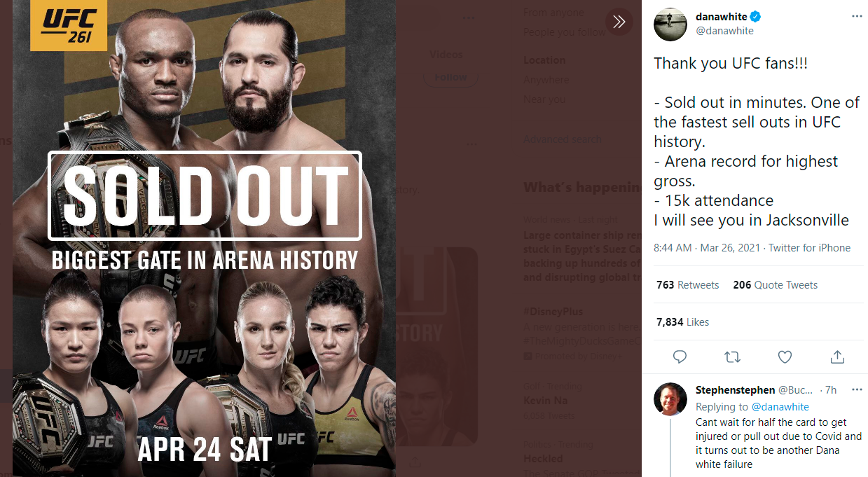Open the @danawhite handle under the display name
Image resolution: width=868 pixels, height=477 pixels.
[724, 31]
